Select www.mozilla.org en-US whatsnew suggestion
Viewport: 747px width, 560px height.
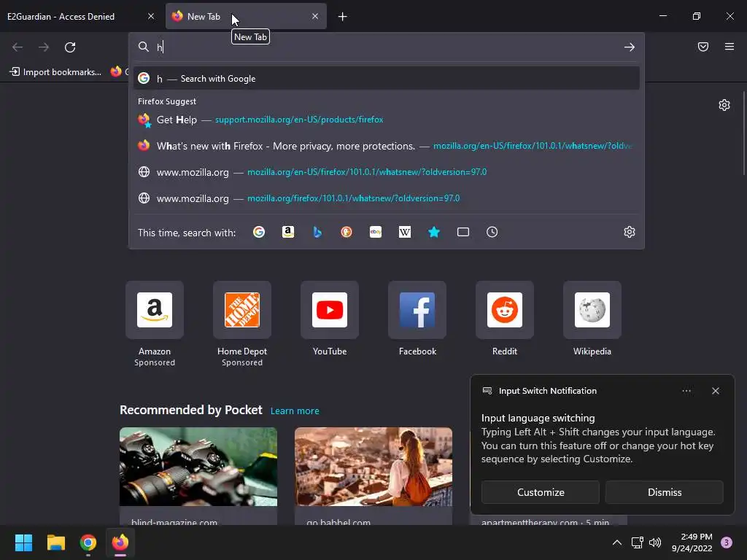click(387, 172)
